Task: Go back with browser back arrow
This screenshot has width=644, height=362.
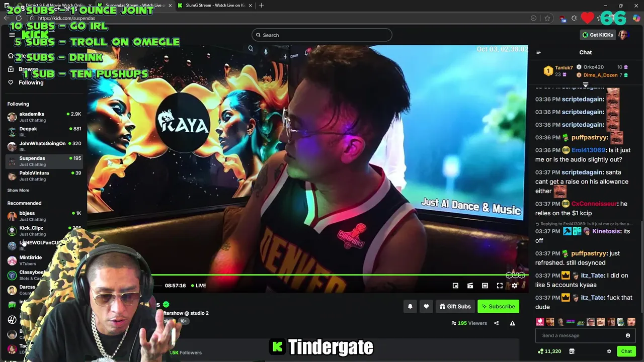Action: (6, 18)
